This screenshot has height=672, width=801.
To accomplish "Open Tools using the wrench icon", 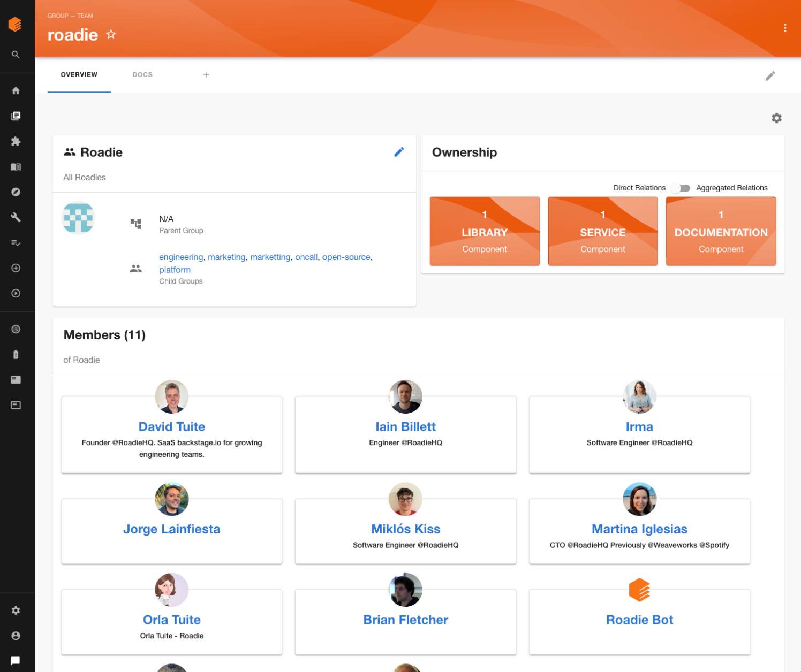I will pyautogui.click(x=16, y=217).
